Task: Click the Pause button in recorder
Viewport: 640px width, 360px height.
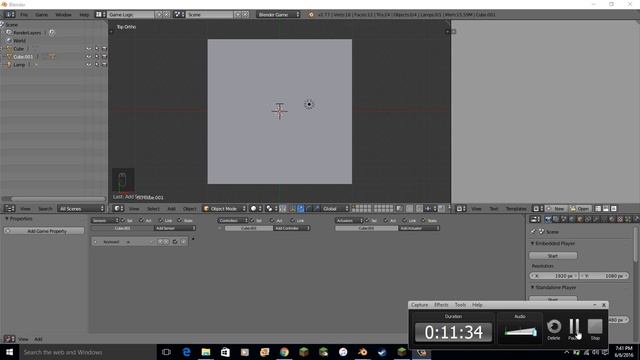Action: click(574, 329)
